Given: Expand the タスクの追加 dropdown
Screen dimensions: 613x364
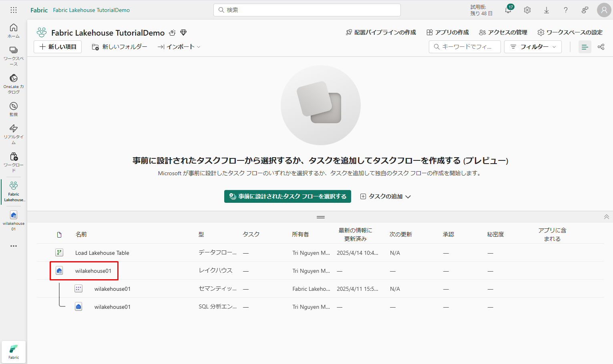Looking at the screenshot, I should (x=386, y=196).
